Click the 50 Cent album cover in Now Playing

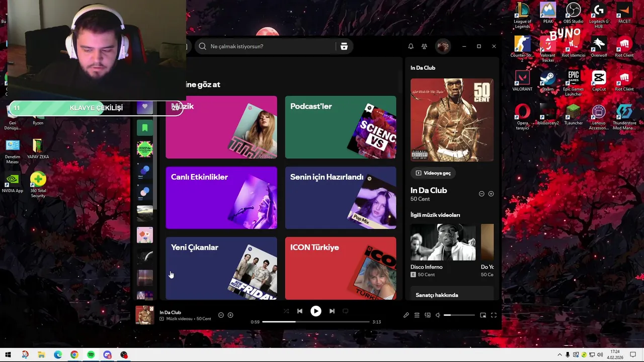pyautogui.click(x=452, y=120)
